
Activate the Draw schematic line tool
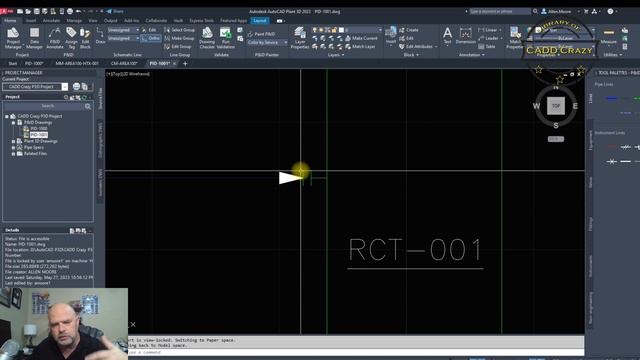[100, 36]
